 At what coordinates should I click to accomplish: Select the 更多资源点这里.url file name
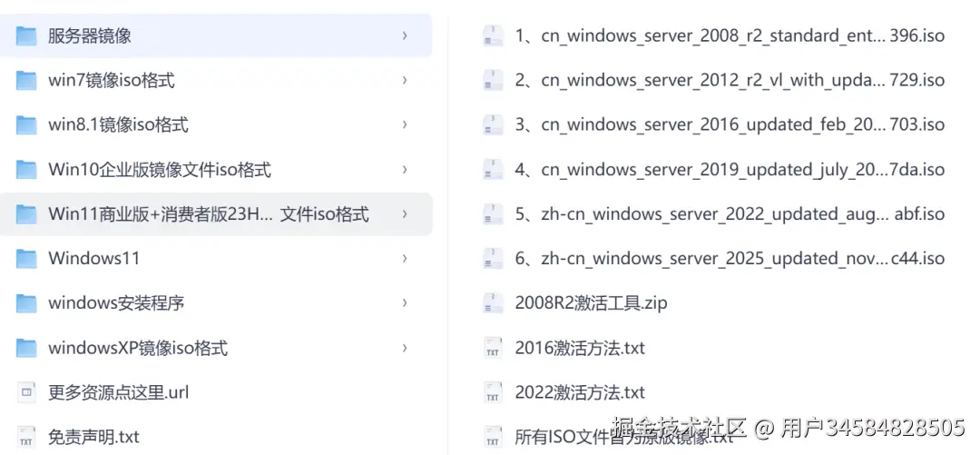(118, 392)
